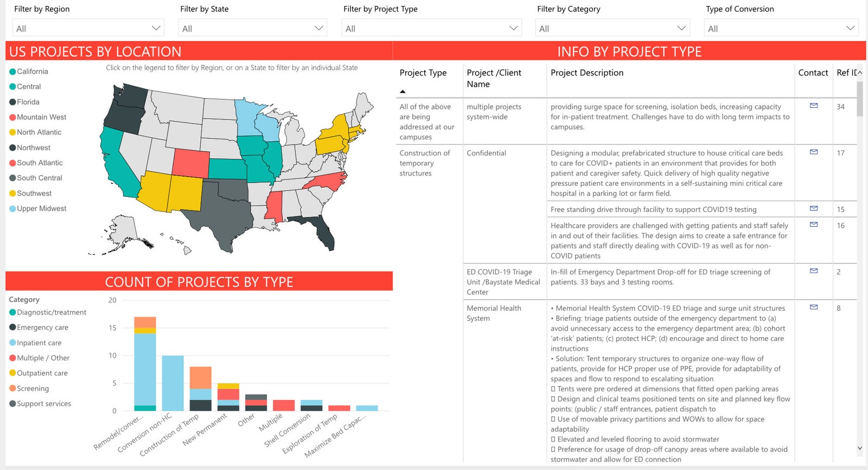Viewport: 868px width, 470px height.
Task: Open the contact envelope for Ref ID 8
Action: click(x=814, y=307)
